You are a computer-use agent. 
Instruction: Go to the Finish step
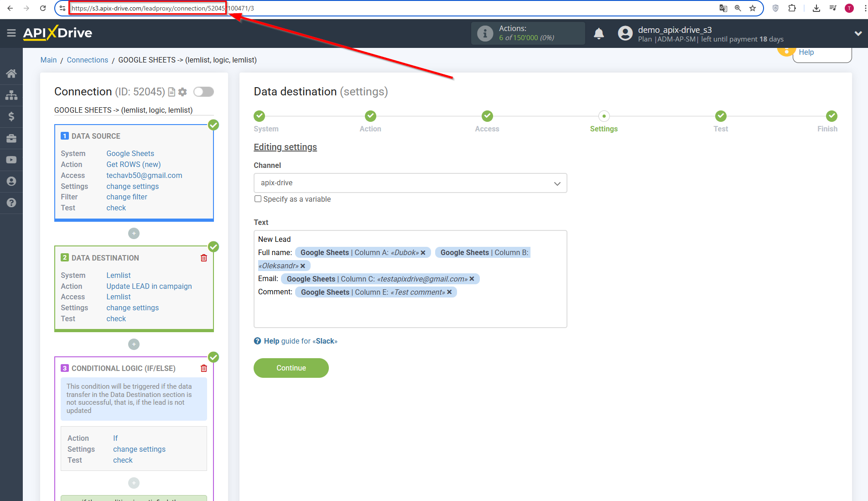pyautogui.click(x=832, y=116)
